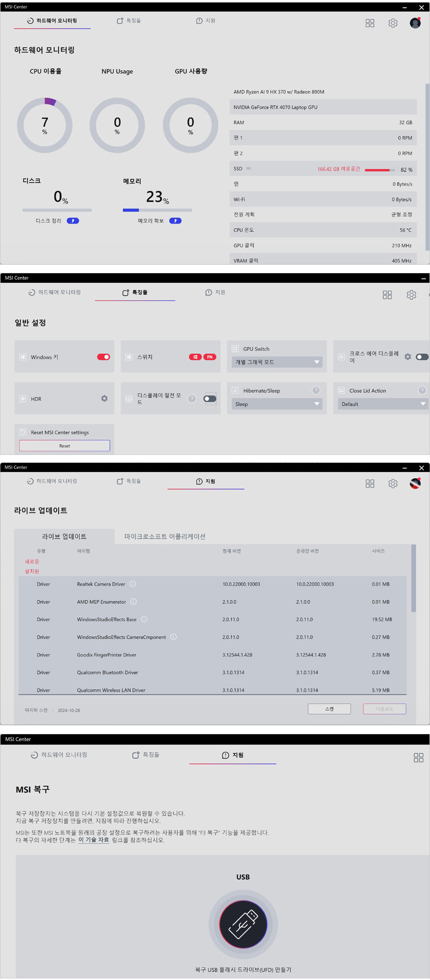The height and width of the screenshot is (980, 430).
Task: Click the 메모리 23% usage bar
Action: (x=157, y=210)
